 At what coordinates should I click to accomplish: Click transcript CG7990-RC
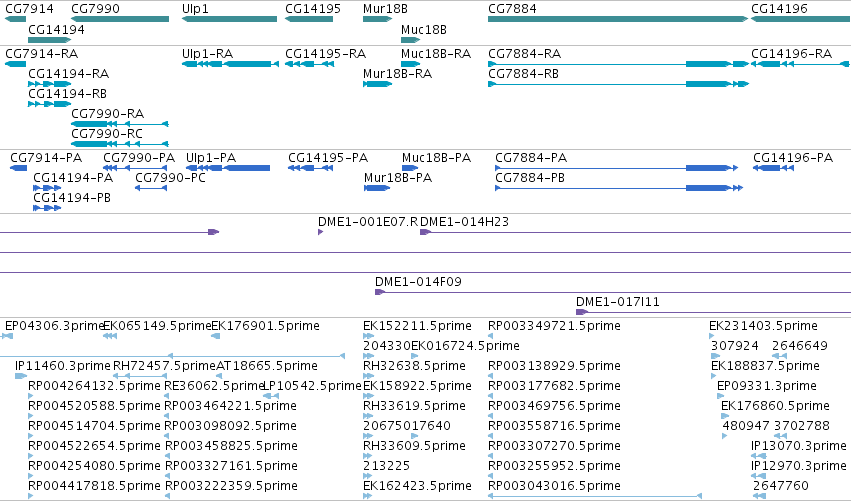107,134
